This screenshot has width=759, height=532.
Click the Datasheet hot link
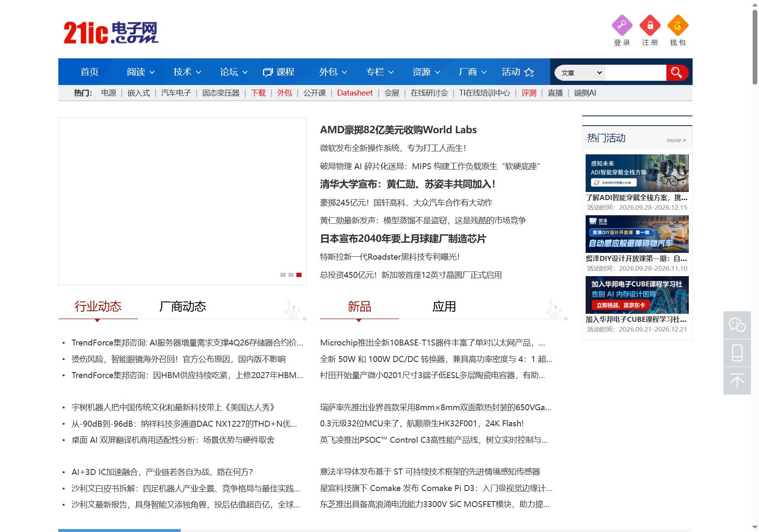pos(355,93)
